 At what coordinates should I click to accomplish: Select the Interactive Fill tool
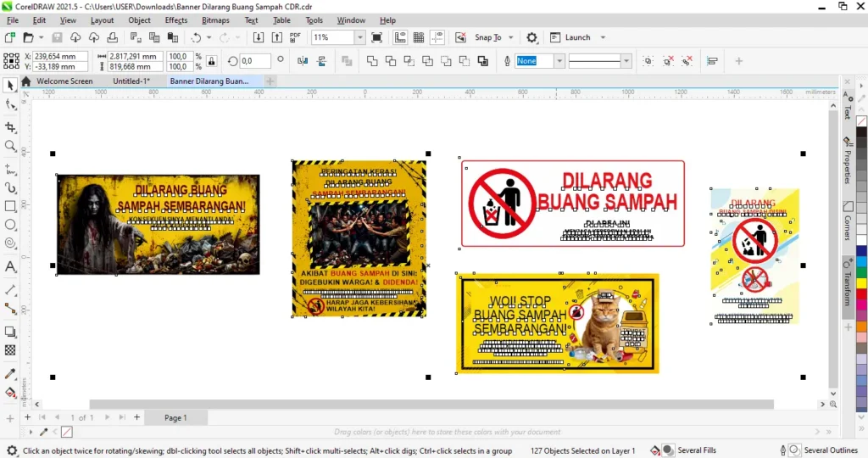tap(10, 392)
